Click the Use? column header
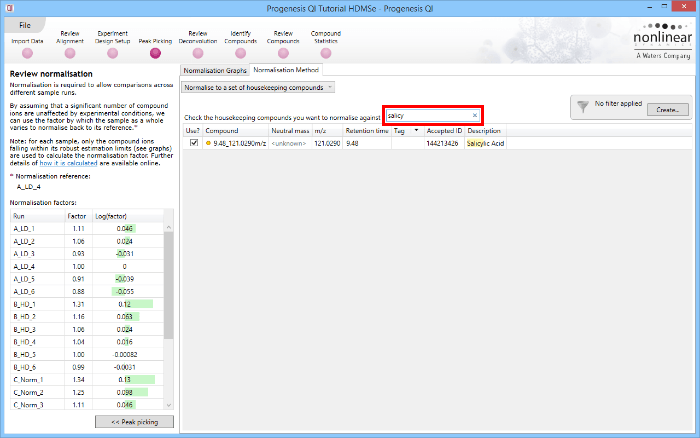This screenshot has width=700, height=438. [193, 131]
